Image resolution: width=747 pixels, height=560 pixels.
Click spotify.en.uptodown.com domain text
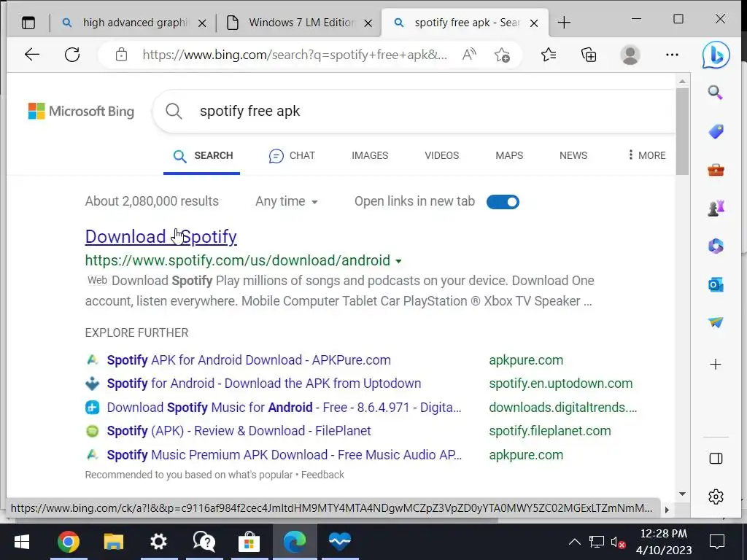pyautogui.click(x=561, y=384)
